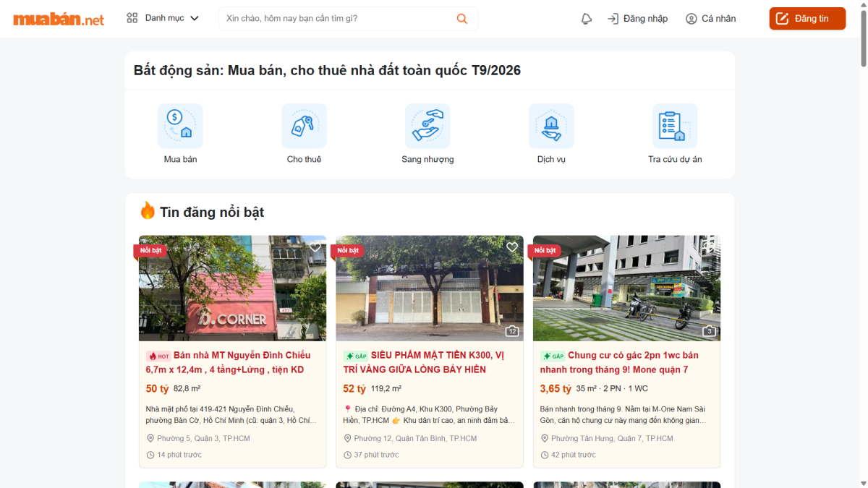868x488 pixels.
Task: Open the M-One apartment photo thumbnail
Action: 626,288
